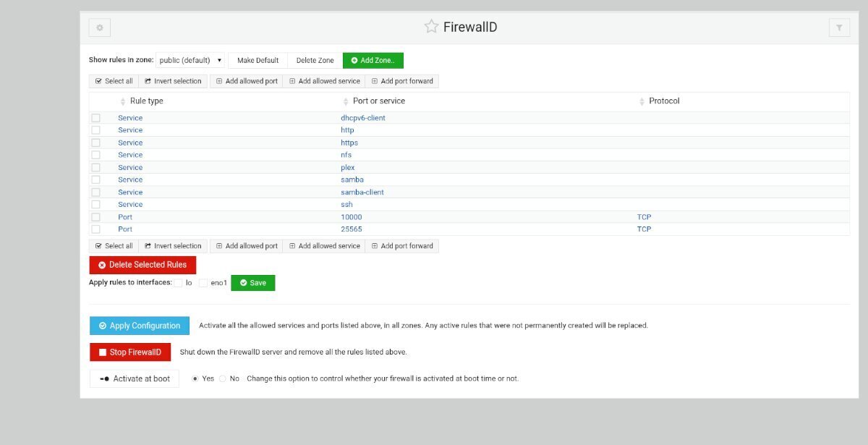The height and width of the screenshot is (445, 868).
Task: Toggle the lo interface checkbox
Action: coord(178,283)
